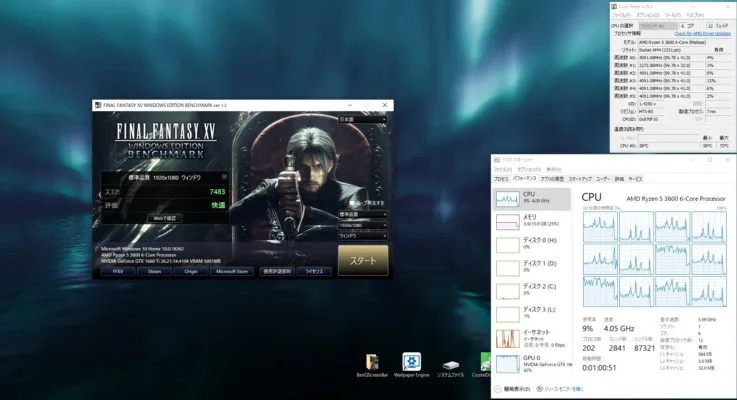Click the uptime value 0:01:00:51
737x400 pixels.
click(x=599, y=368)
